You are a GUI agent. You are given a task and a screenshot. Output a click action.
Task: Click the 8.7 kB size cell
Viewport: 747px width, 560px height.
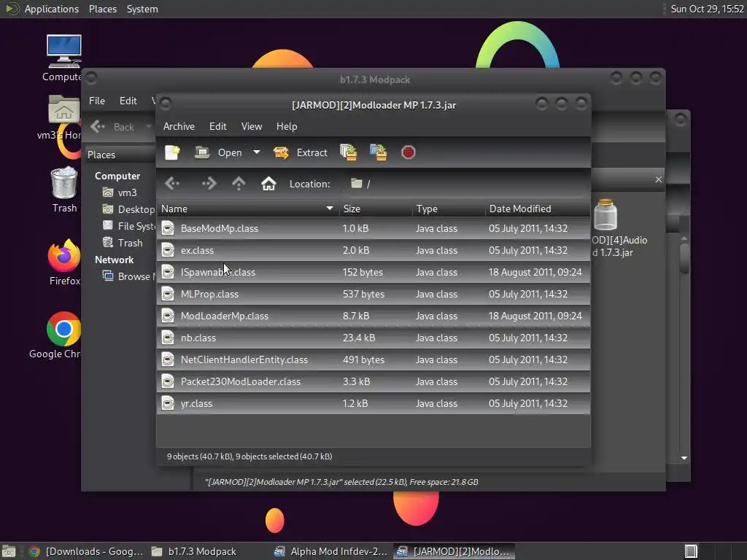click(x=356, y=316)
